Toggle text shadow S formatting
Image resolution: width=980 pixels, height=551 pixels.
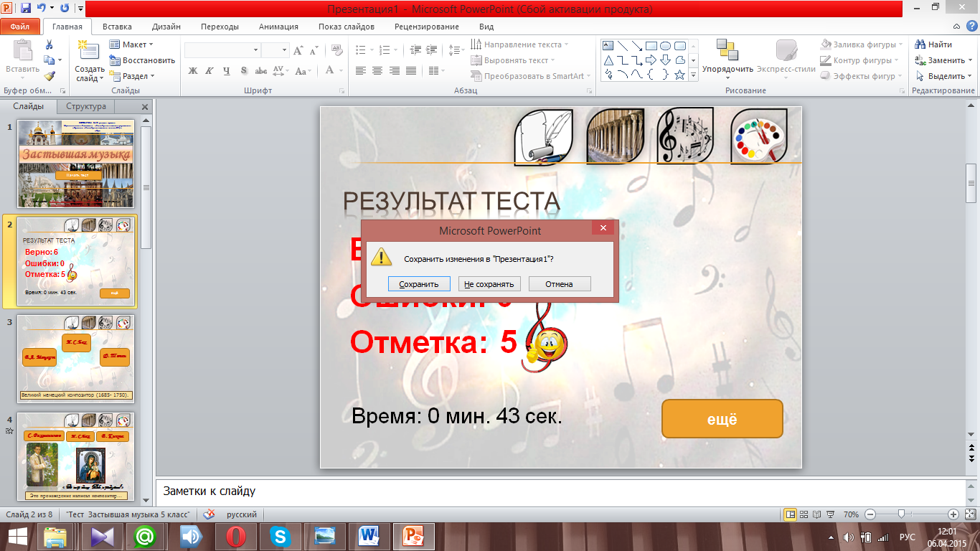click(244, 70)
